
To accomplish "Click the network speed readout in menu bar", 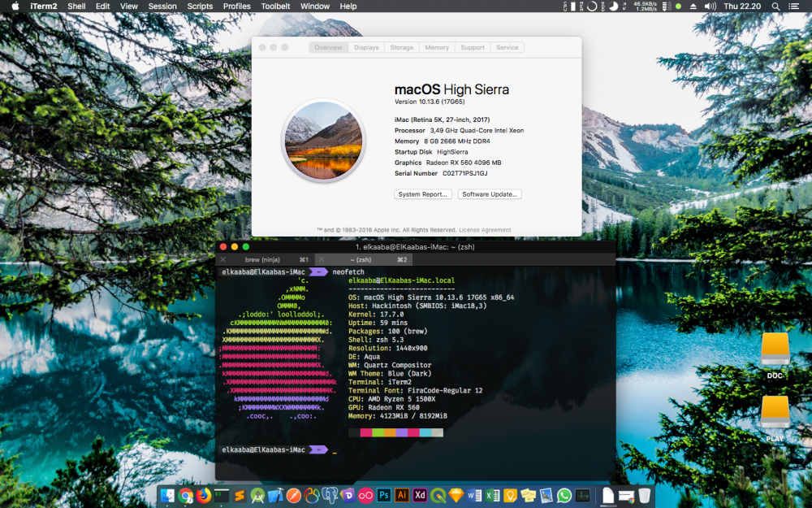I will click(x=646, y=7).
